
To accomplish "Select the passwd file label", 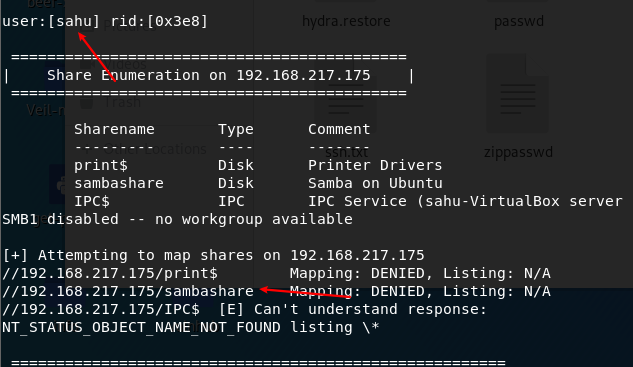I will click(519, 21).
